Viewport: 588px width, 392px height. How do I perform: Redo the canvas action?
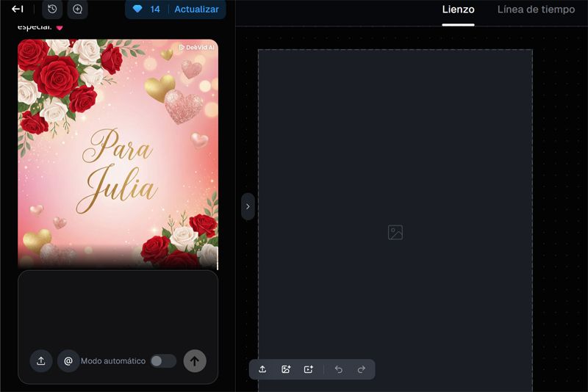[362, 369]
